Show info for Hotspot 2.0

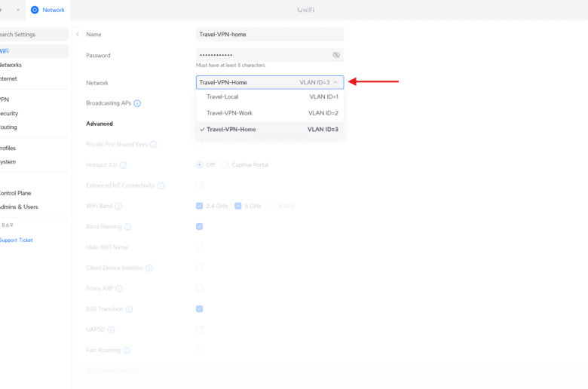(x=123, y=165)
